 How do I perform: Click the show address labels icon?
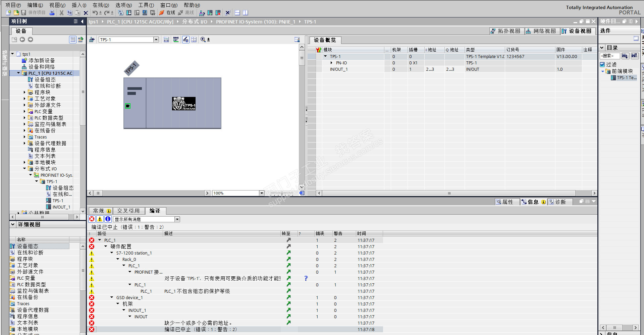point(166,40)
